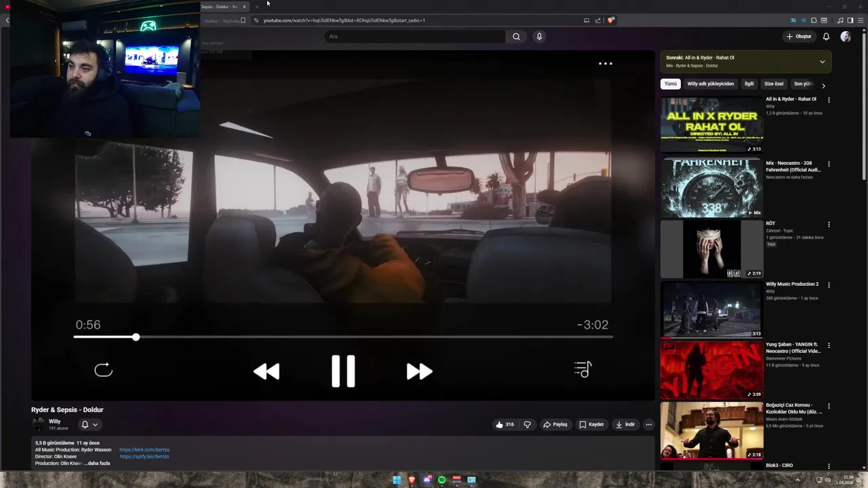Click the share icon in address bar
Viewport: 868px width, 488px height.
(x=598, y=20)
